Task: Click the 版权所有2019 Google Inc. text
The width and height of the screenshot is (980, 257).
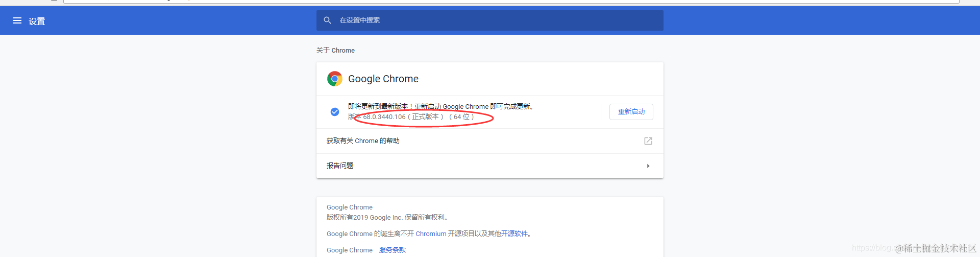Action: (388, 218)
